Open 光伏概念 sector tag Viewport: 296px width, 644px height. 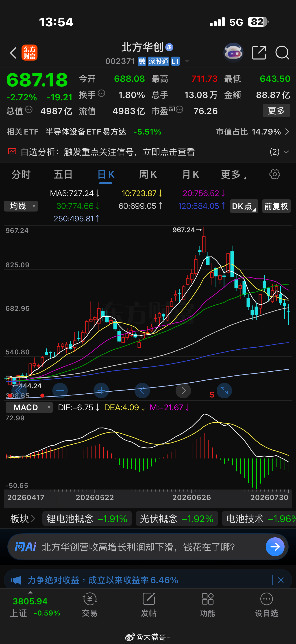[177, 519]
